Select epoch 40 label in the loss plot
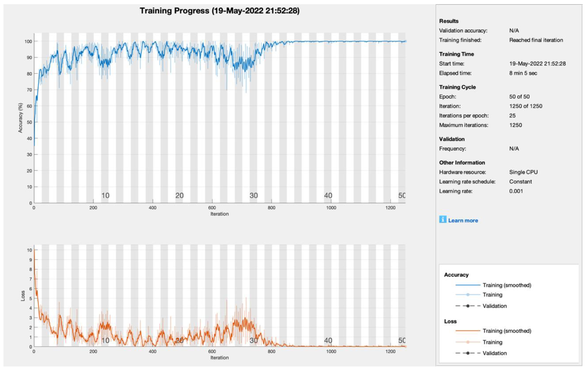The width and height of the screenshot is (588, 371). pyautogui.click(x=328, y=340)
